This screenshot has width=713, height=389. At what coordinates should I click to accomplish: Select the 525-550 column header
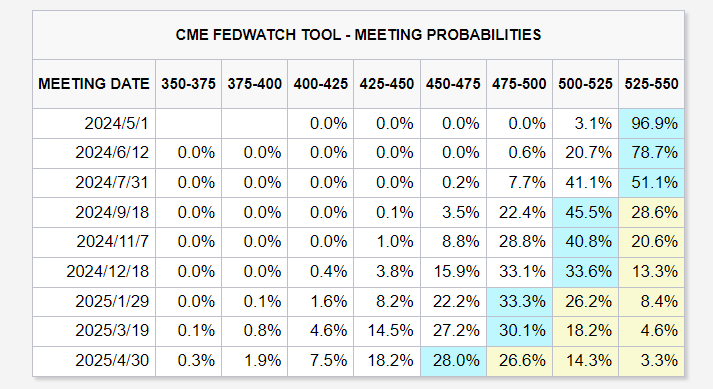pyautogui.click(x=651, y=84)
